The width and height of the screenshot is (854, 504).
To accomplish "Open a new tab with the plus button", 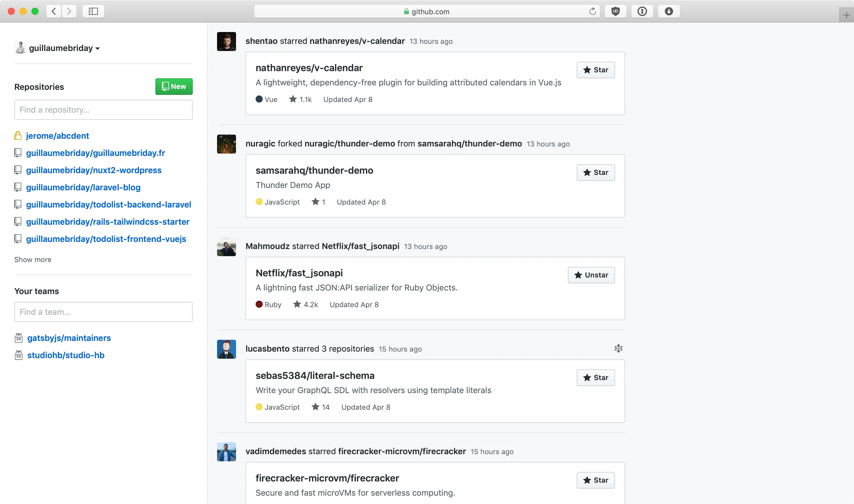I will 846,15.
